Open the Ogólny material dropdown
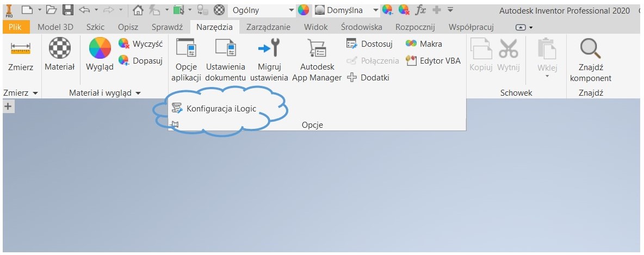644x255 pixels. click(x=292, y=10)
